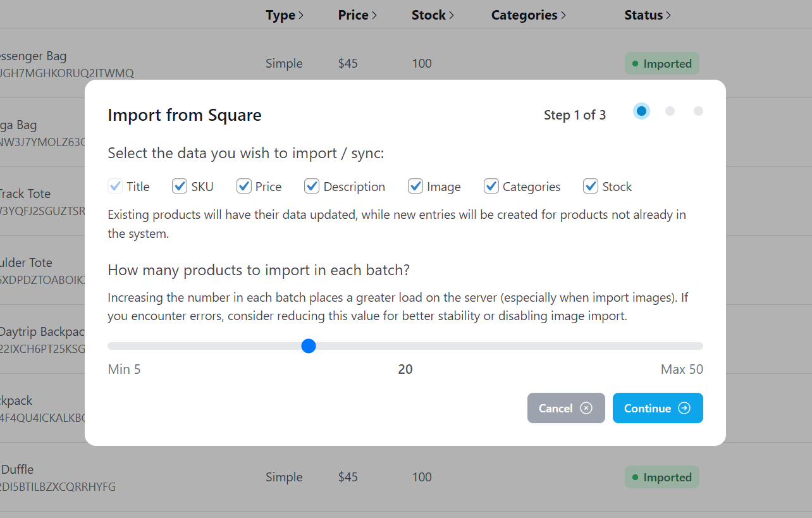Screen dimensions: 812x518
Task: Sort by the Price column header
Action: click(357, 15)
